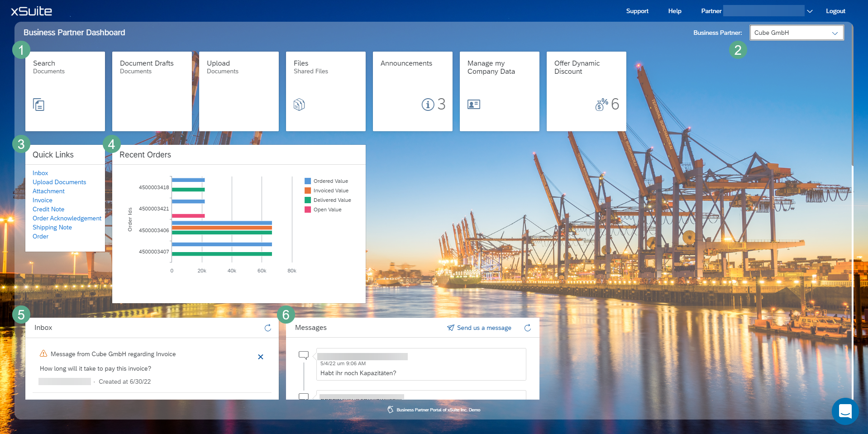This screenshot has width=868, height=434.
Task: Open the Search Documents tile icon
Action: tap(39, 105)
